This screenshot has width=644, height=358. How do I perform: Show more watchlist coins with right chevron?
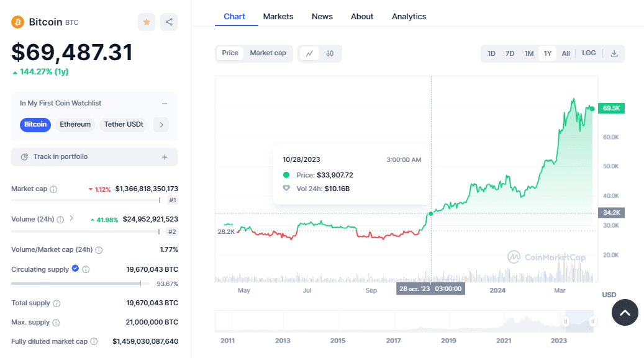pos(161,124)
